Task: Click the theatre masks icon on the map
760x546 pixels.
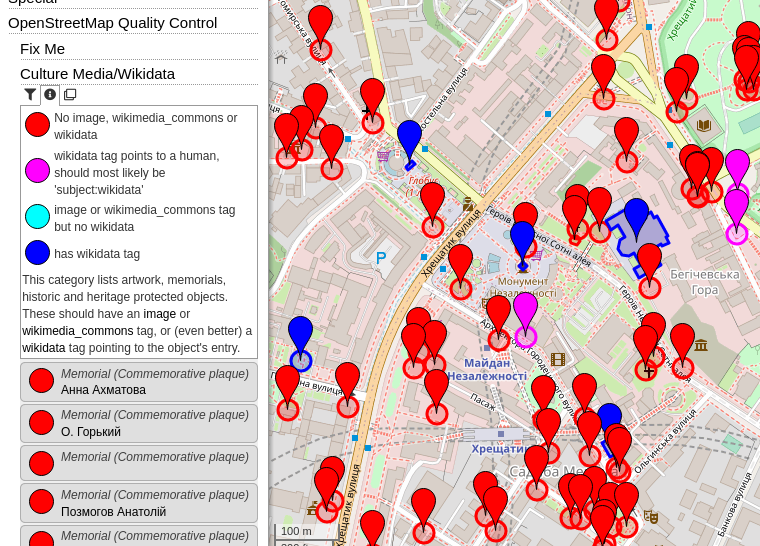Action: tap(650, 516)
